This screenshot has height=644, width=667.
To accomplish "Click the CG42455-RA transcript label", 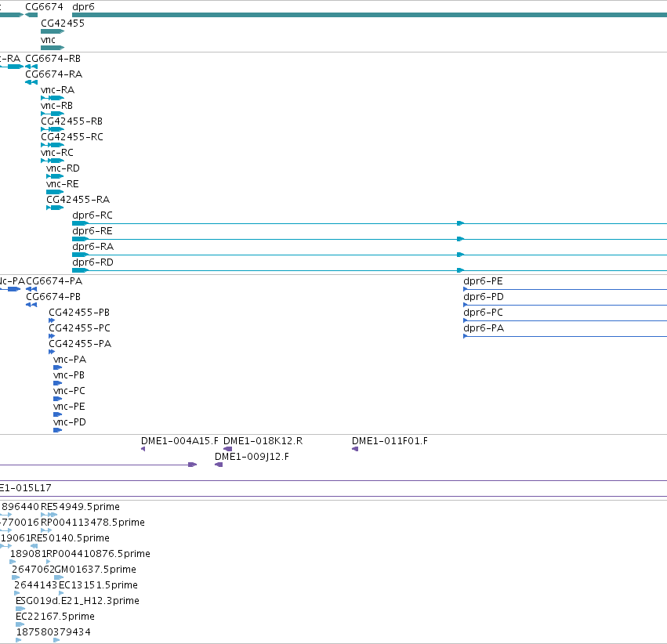I will pyautogui.click(x=78, y=200).
